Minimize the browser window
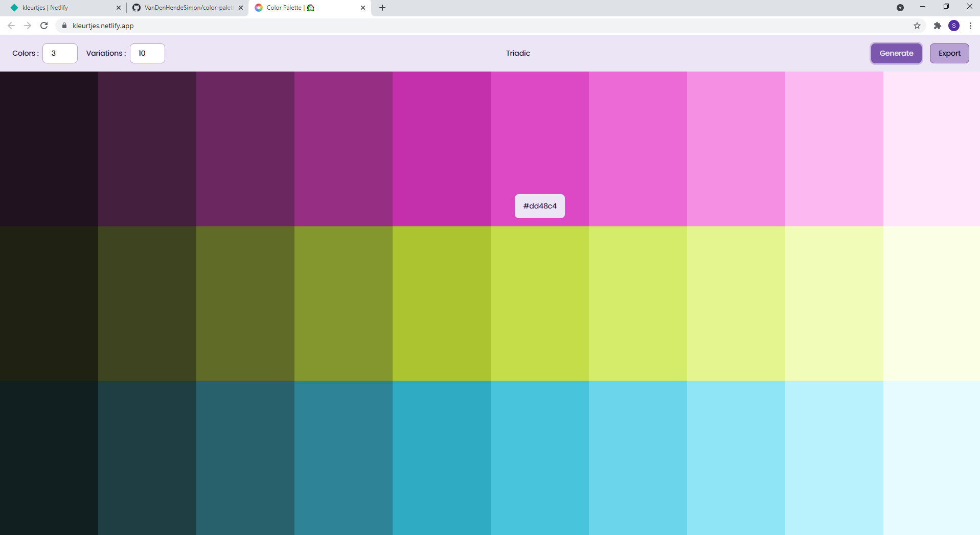This screenshot has height=535, width=980. [923, 7]
